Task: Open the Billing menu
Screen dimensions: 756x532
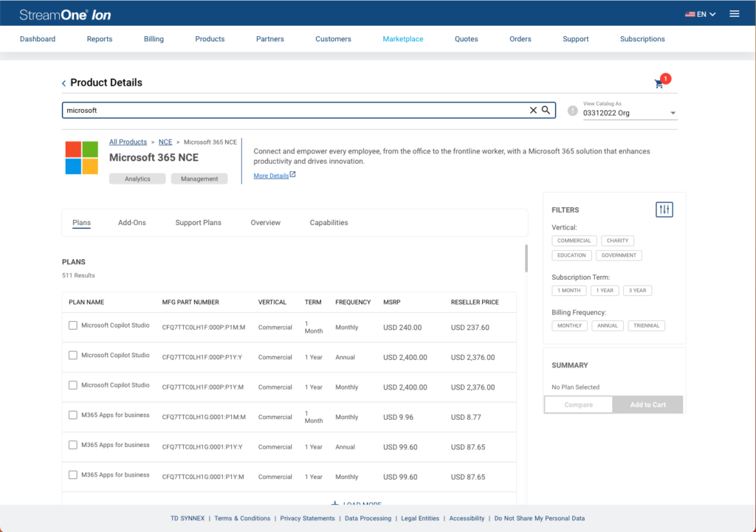Action: pyautogui.click(x=154, y=39)
